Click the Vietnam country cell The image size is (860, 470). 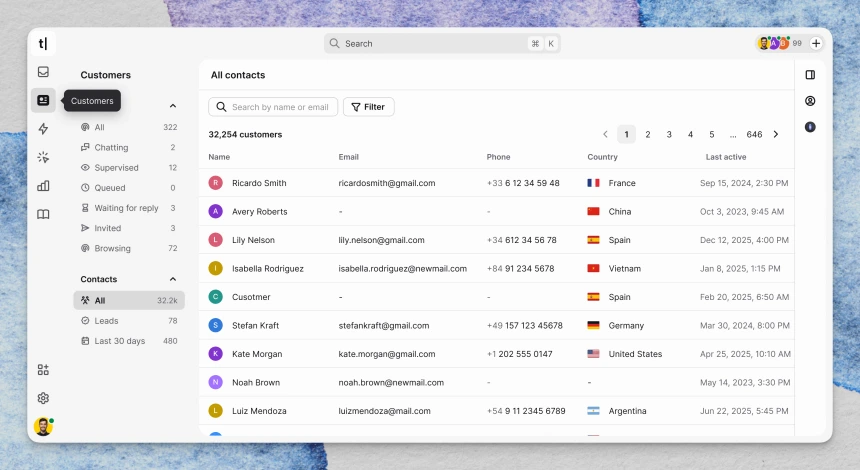pyautogui.click(x=614, y=268)
